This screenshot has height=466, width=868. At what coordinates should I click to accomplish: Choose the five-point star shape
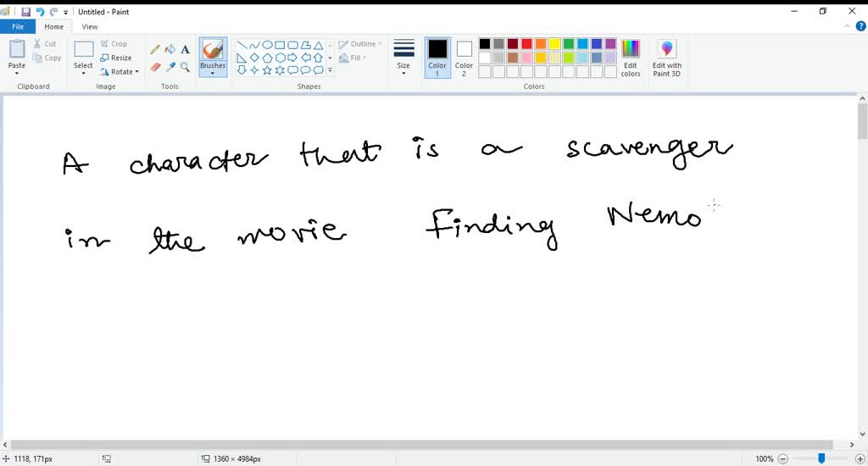(x=267, y=70)
